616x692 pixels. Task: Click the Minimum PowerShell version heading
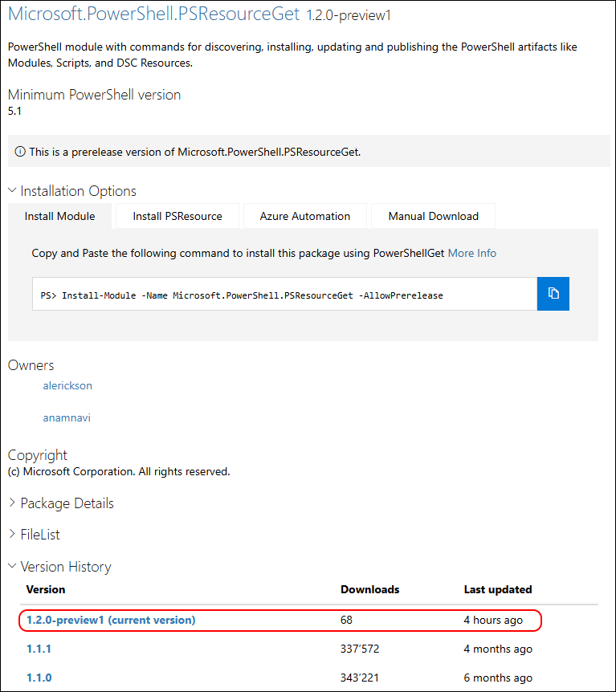coord(95,95)
